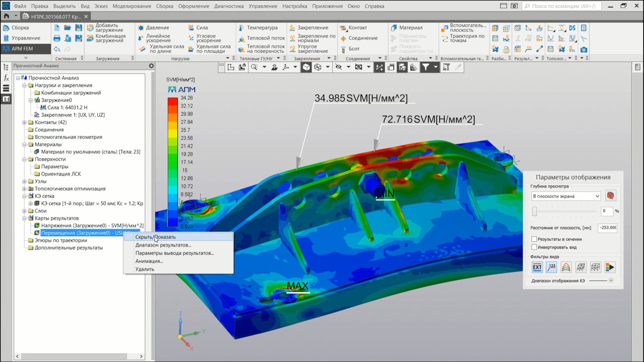Expand the Узлы tree node
Image resolution: width=644 pixels, height=362 pixels.
pos(24,181)
